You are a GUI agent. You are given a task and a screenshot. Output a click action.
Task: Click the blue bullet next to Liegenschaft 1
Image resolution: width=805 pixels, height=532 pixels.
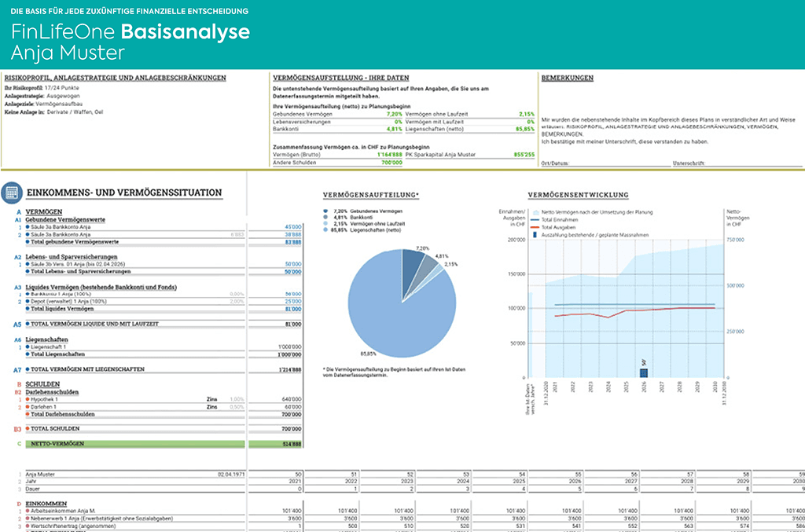click(x=26, y=346)
